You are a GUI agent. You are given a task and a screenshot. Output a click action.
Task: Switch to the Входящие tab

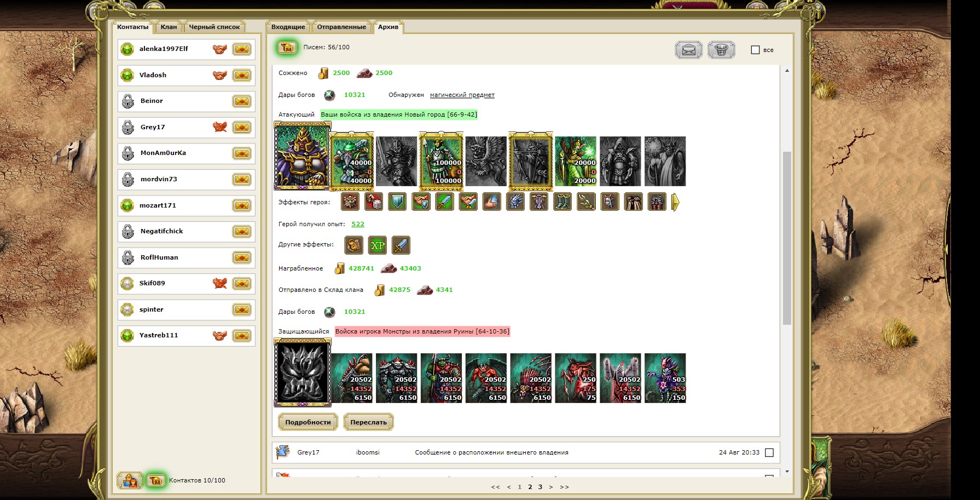tap(288, 27)
